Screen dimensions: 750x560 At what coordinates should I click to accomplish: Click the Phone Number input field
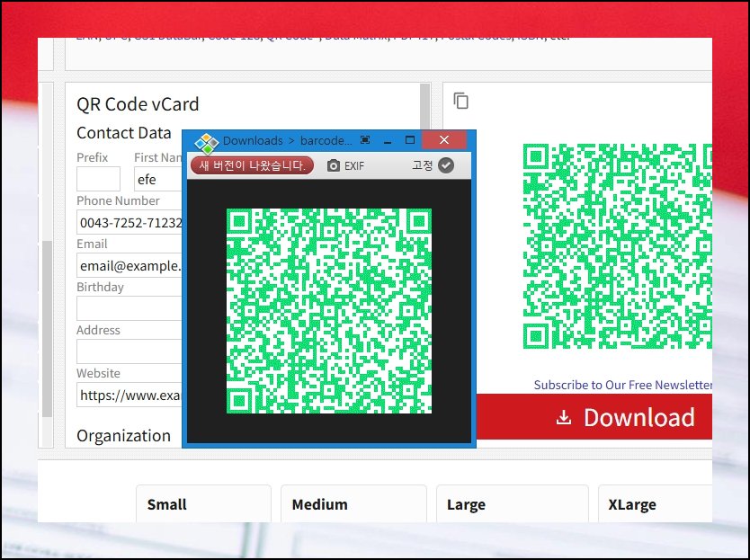(129, 222)
